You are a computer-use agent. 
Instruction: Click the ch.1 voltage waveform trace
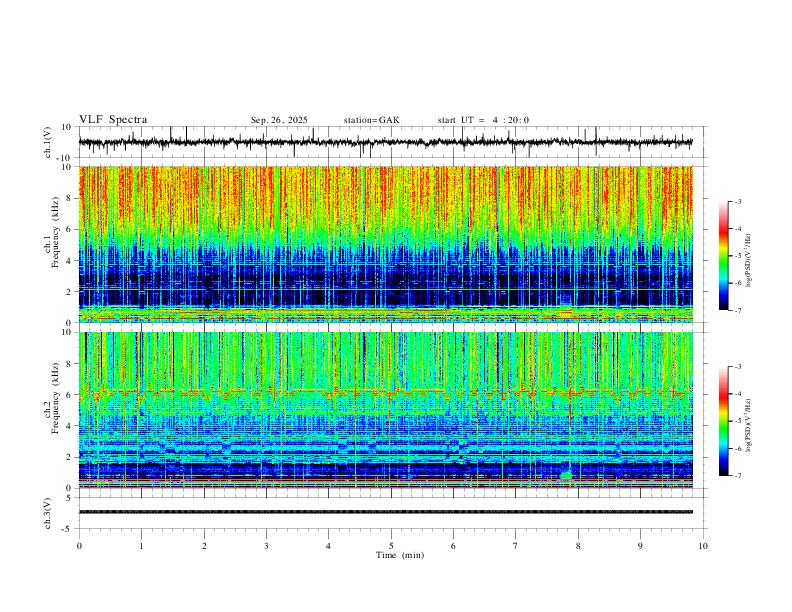[385, 142]
